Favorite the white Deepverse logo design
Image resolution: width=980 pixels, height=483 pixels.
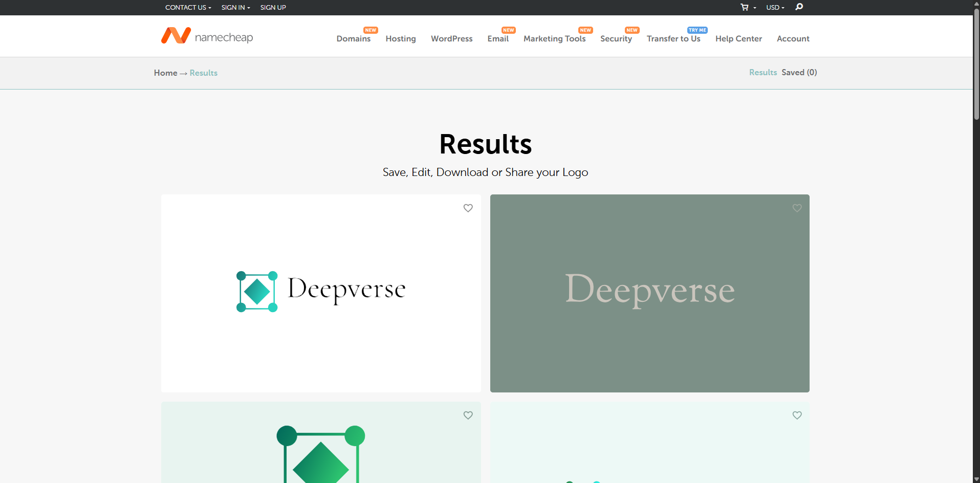(x=468, y=208)
